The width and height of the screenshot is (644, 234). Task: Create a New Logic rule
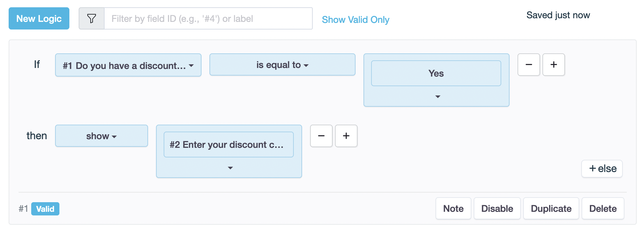click(39, 19)
